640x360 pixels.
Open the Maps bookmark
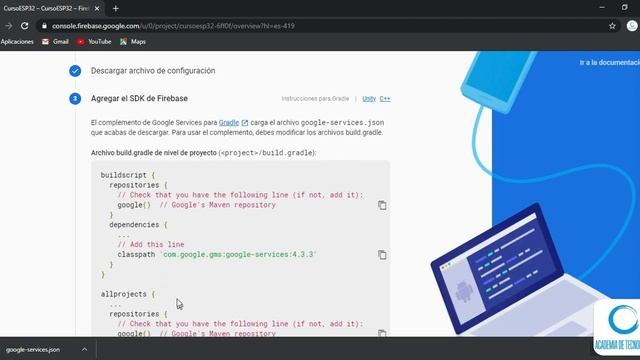(133, 42)
